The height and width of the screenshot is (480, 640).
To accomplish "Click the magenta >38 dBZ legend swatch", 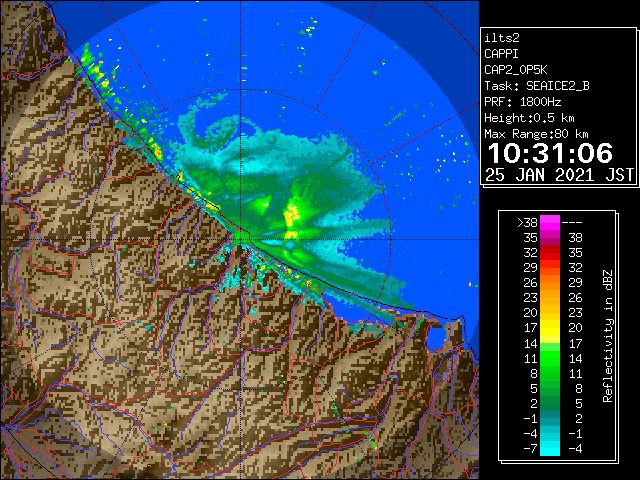I will coord(550,222).
